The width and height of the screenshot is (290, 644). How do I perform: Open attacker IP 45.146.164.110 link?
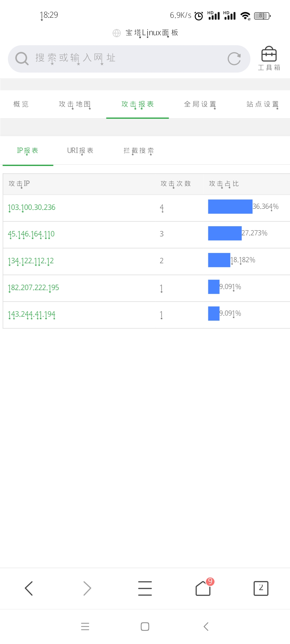coord(31,234)
